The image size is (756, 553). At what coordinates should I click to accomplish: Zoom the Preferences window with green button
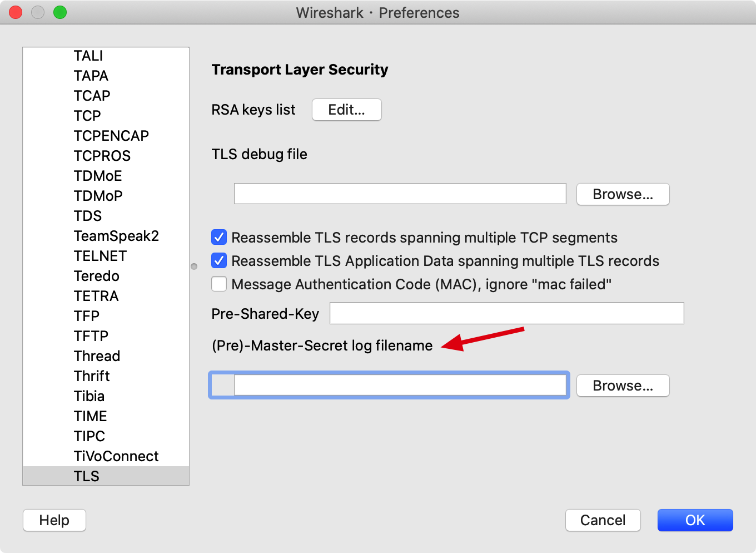point(60,12)
